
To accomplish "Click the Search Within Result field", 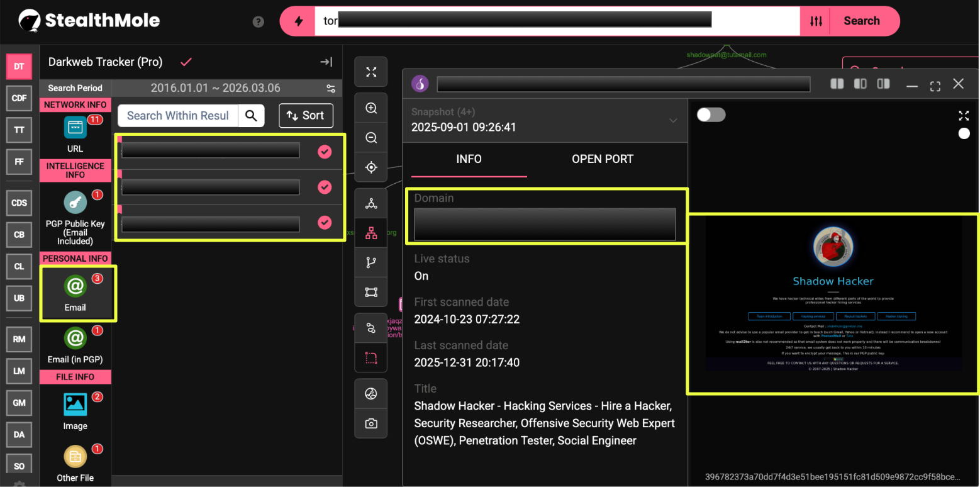I will coord(177,115).
